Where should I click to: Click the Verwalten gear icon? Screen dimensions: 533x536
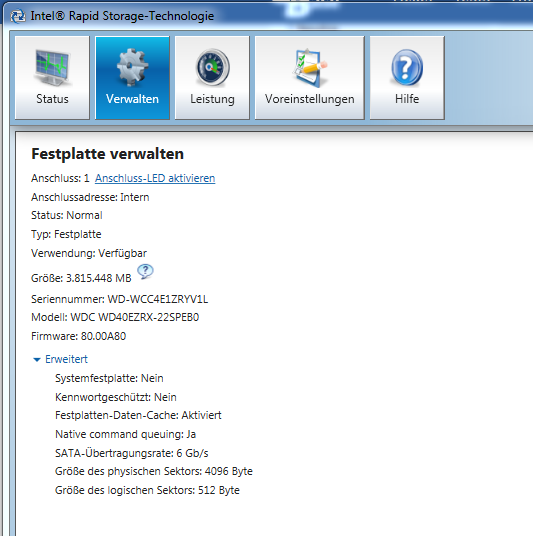tap(132, 67)
